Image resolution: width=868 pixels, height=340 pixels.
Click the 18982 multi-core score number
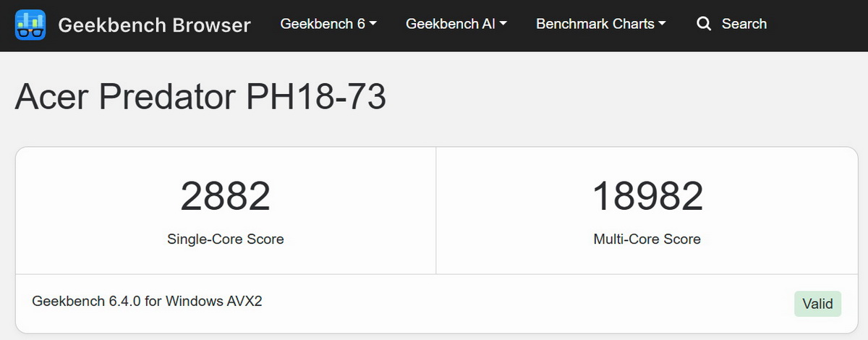(647, 196)
